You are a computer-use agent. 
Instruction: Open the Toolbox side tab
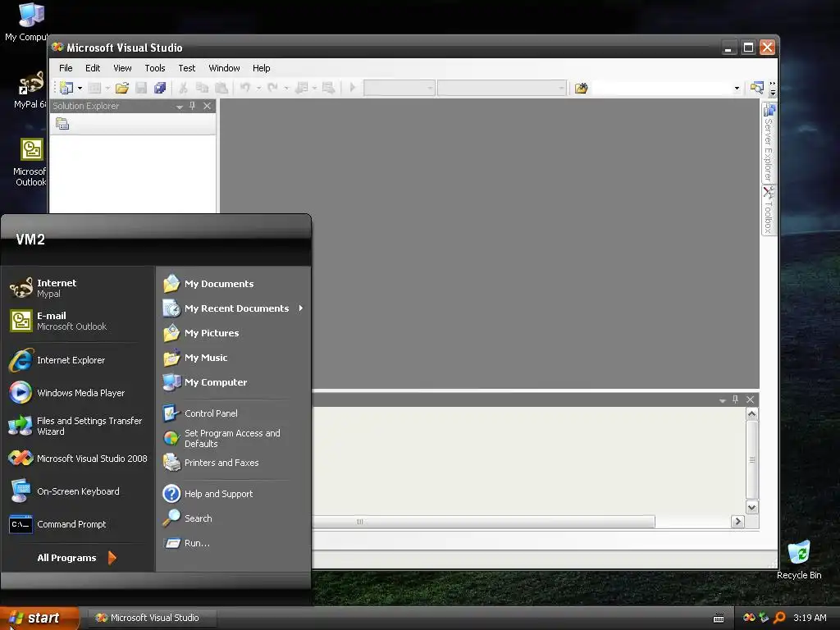pos(769,210)
